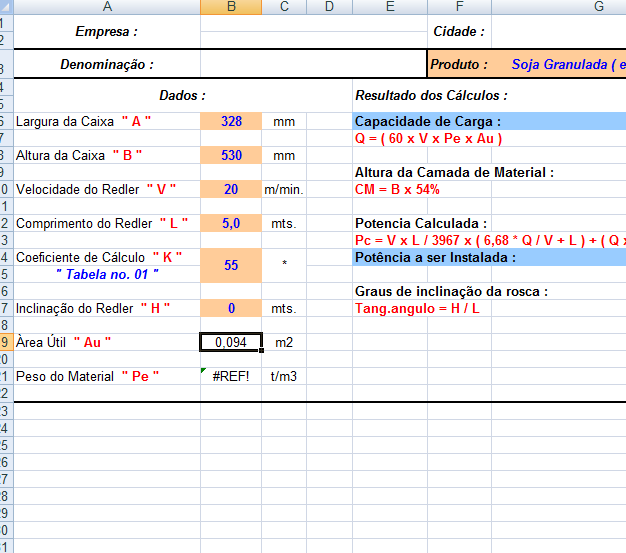The image size is (626, 553).
Task: Click column E header
Action: 389,7
